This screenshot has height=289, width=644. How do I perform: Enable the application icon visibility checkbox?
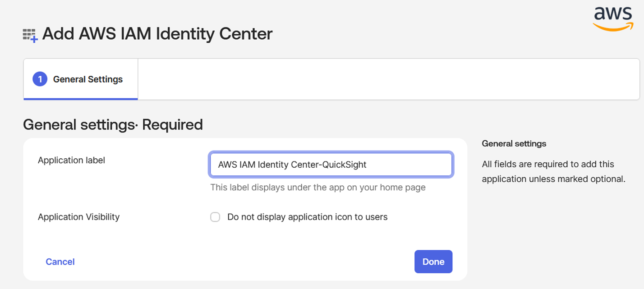pyautogui.click(x=216, y=217)
